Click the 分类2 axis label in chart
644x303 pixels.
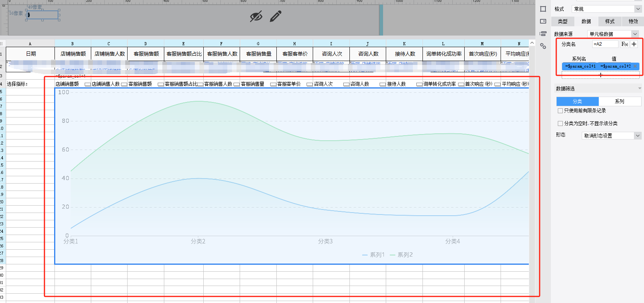[x=198, y=241]
